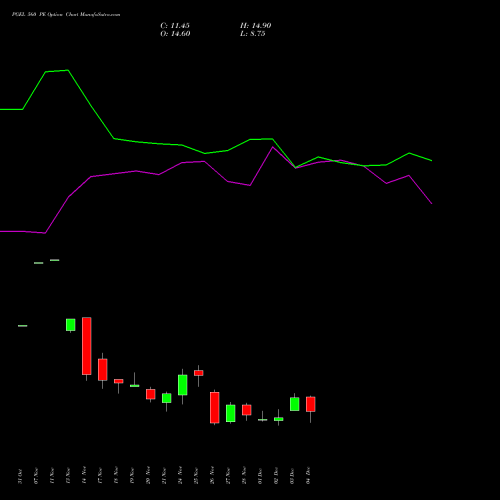Click the green candle above 03 Dec
This screenshot has width=500, height=500.
tap(295, 404)
